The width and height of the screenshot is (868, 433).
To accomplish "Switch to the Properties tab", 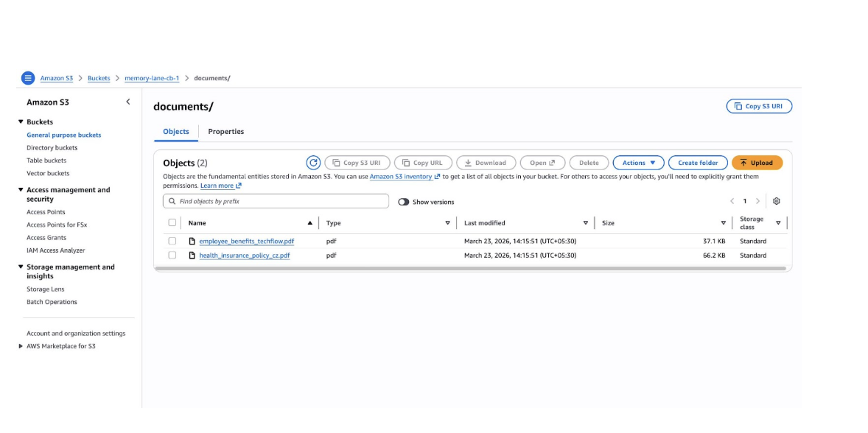I will pos(225,132).
